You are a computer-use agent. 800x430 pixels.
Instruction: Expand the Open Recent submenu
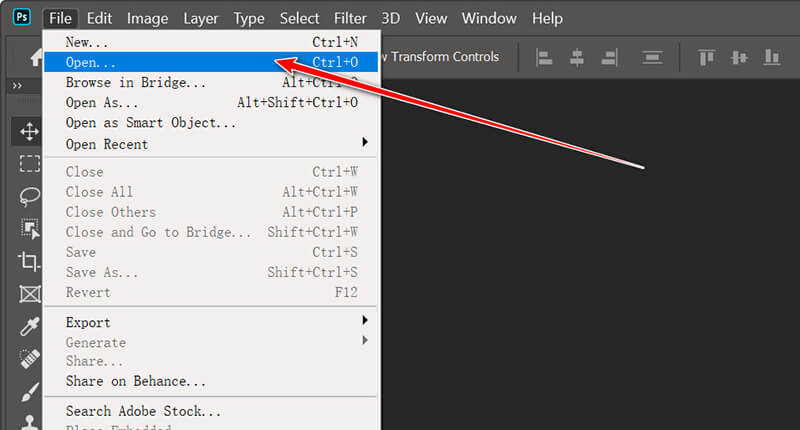(211, 144)
